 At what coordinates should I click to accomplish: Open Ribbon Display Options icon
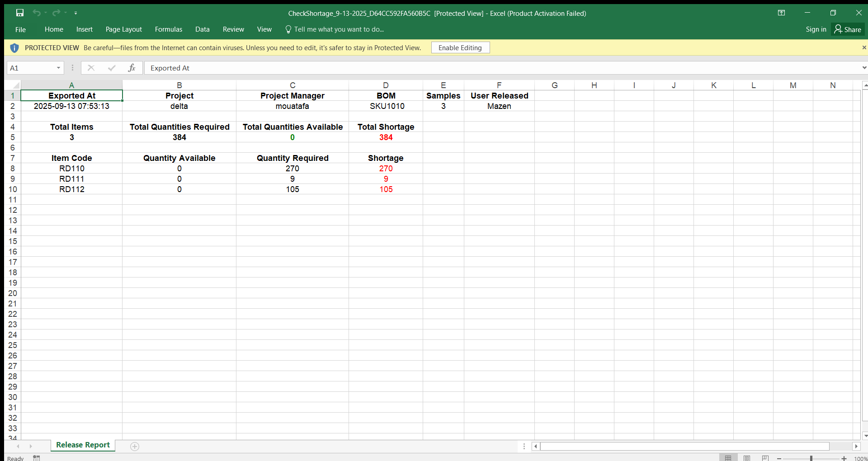click(781, 13)
